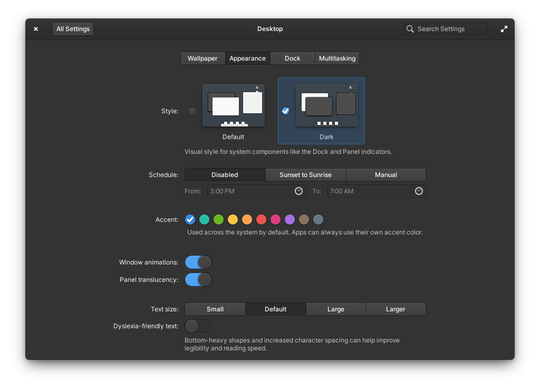Enable Dyslexia-friendly text
This screenshot has width=540, height=392.
pyautogui.click(x=198, y=326)
